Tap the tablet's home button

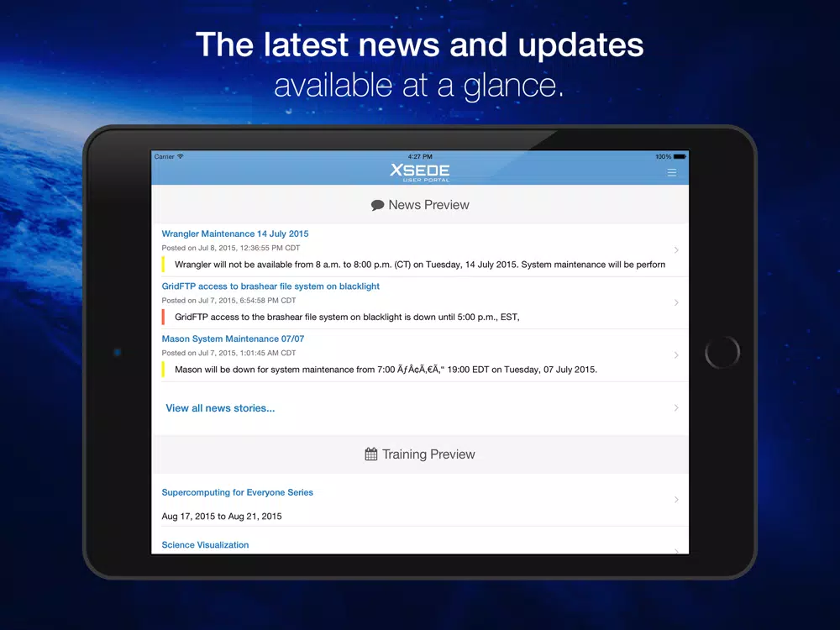pos(722,353)
